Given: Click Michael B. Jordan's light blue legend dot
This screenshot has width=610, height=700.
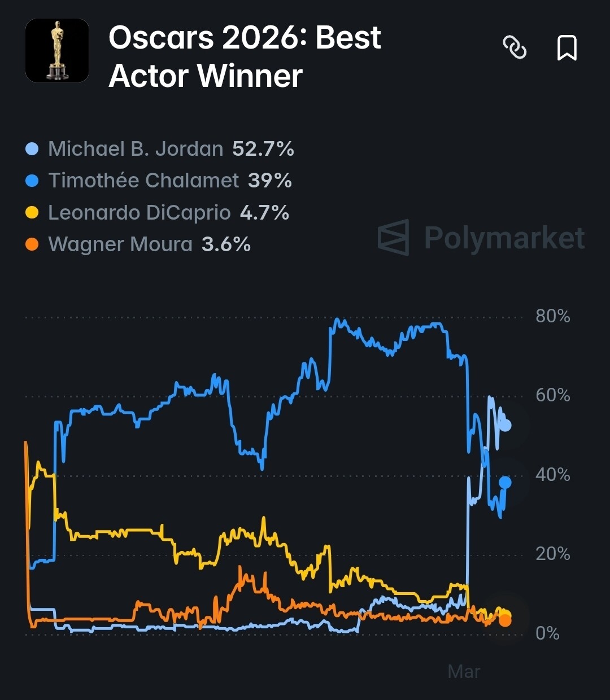Looking at the screenshot, I should pos(32,149).
